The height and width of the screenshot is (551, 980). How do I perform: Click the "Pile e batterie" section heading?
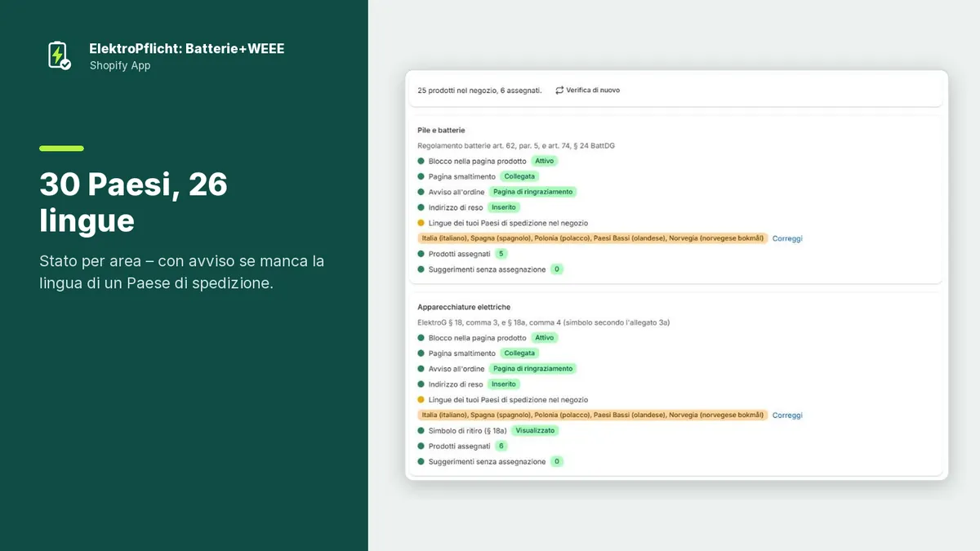[441, 131]
